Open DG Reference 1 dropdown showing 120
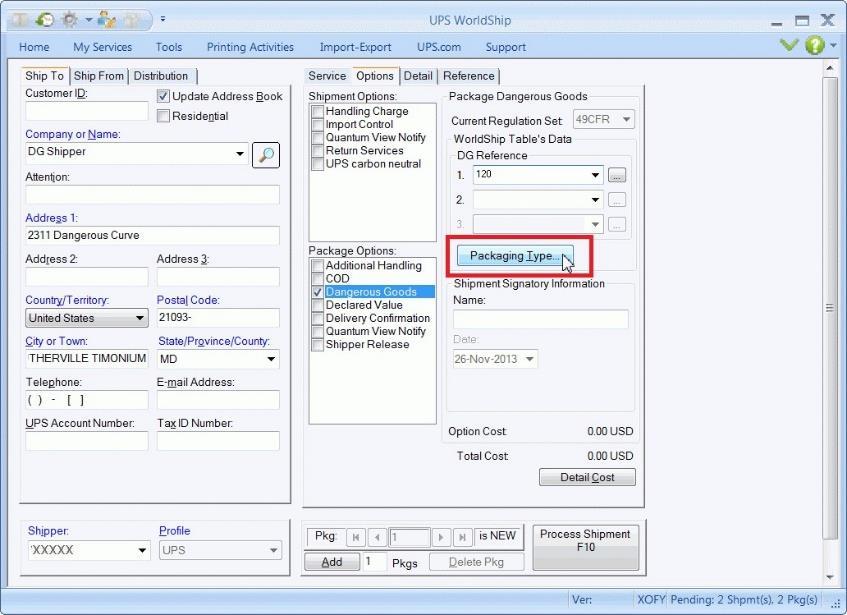Viewport: 847px width, 615px height. 595,175
